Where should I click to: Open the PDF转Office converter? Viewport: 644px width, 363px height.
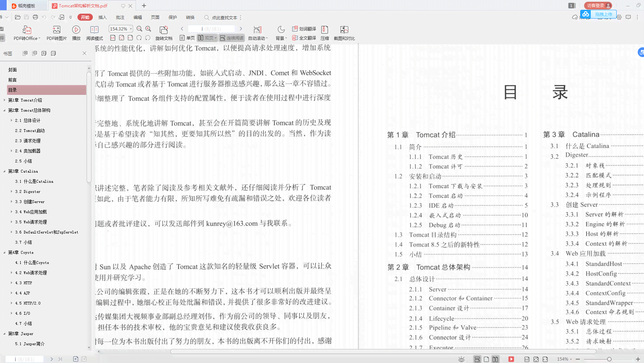(27, 33)
